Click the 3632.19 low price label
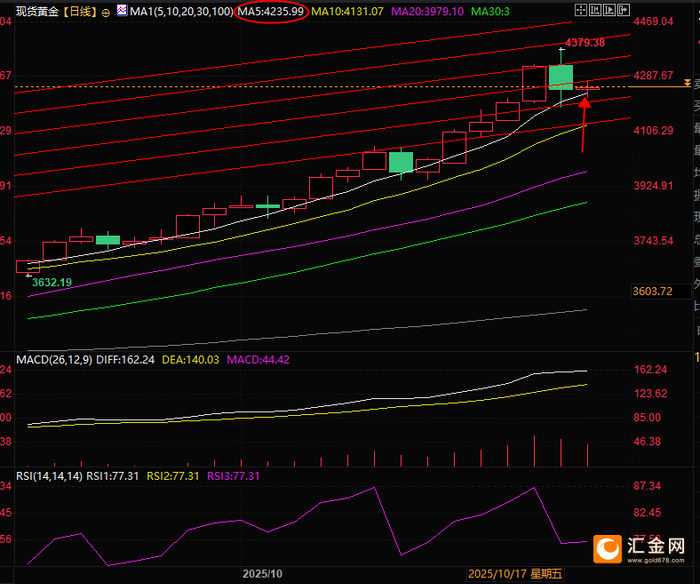700x584 pixels. (x=52, y=282)
